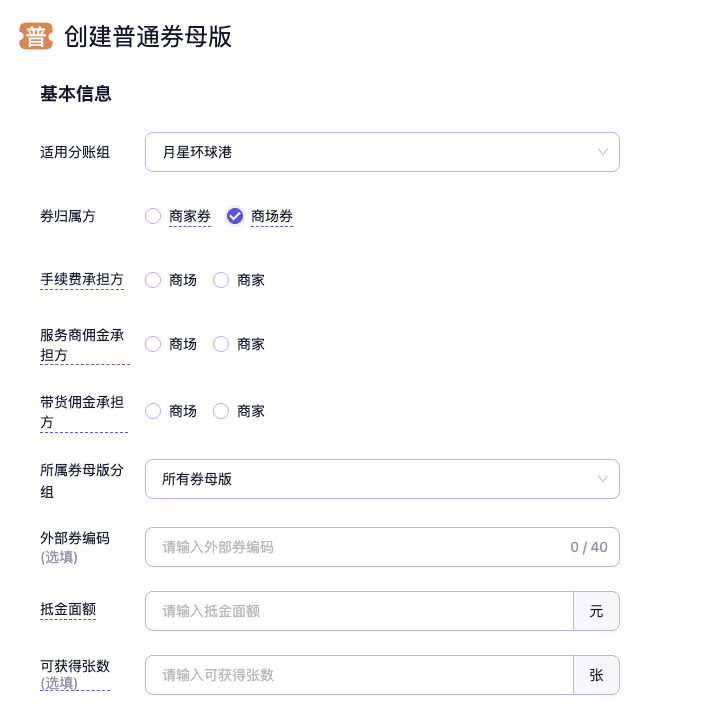
Task: Focus the 抵金面额 input field
Action: pyautogui.click(x=360, y=611)
